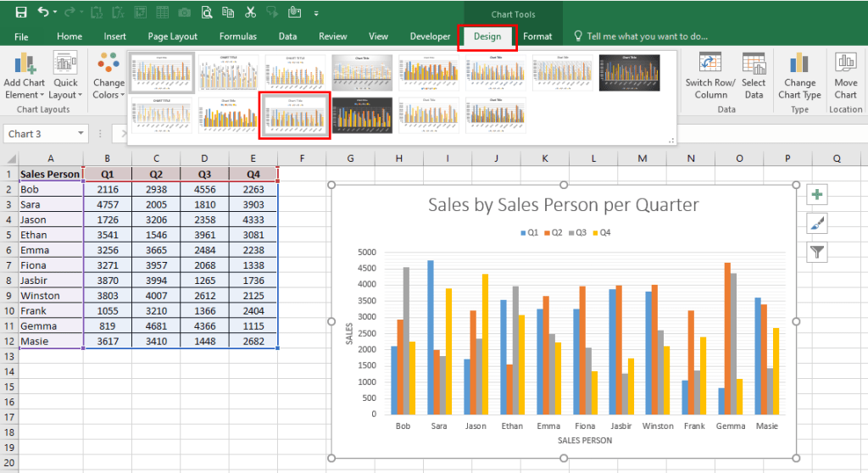Select column header B
Viewport: 868px width, 473px height.
[108, 159]
